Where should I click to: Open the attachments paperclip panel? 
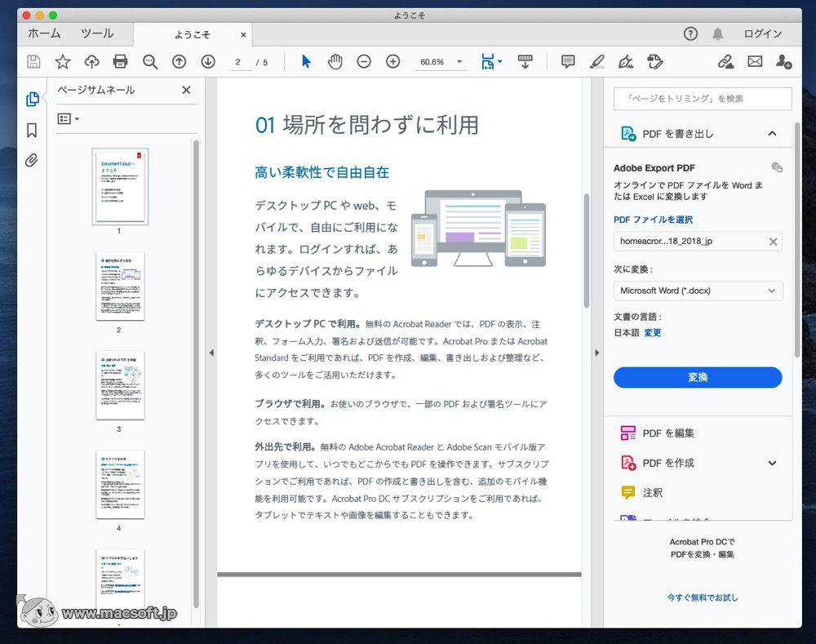tap(32, 160)
